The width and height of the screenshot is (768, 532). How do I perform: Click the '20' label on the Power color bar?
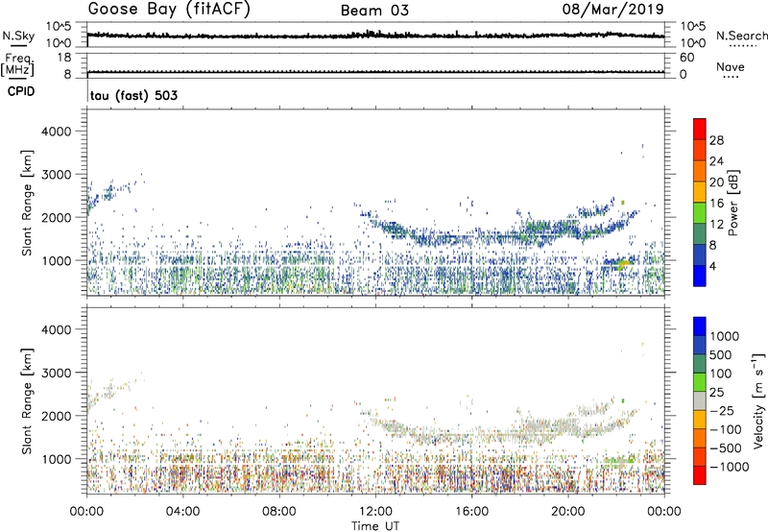click(x=716, y=182)
